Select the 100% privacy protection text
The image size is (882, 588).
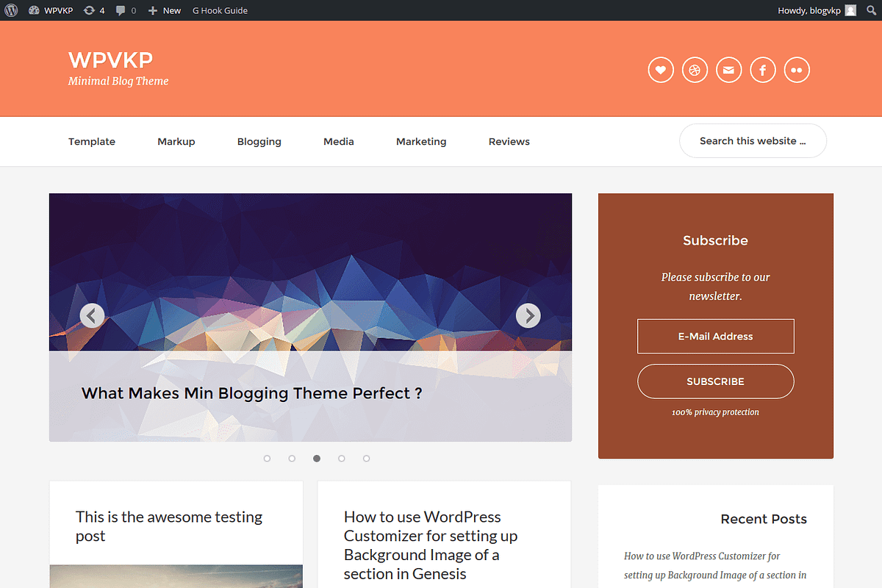pyautogui.click(x=716, y=412)
